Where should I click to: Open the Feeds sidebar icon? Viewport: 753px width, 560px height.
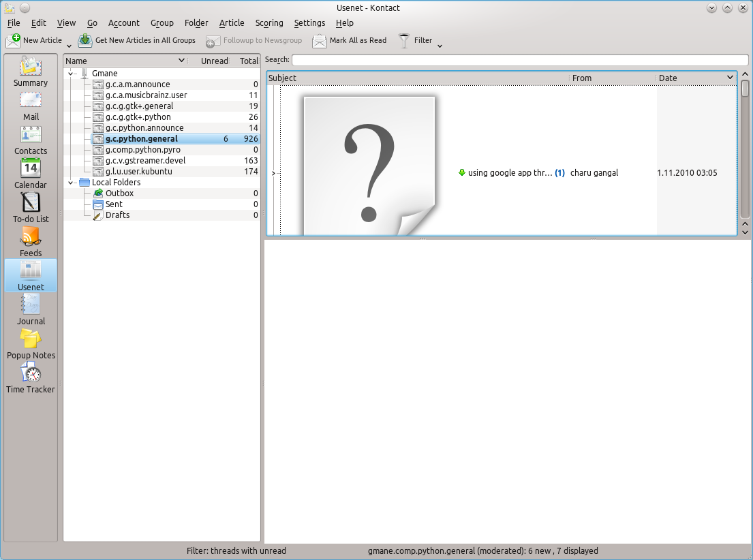[x=31, y=242]
